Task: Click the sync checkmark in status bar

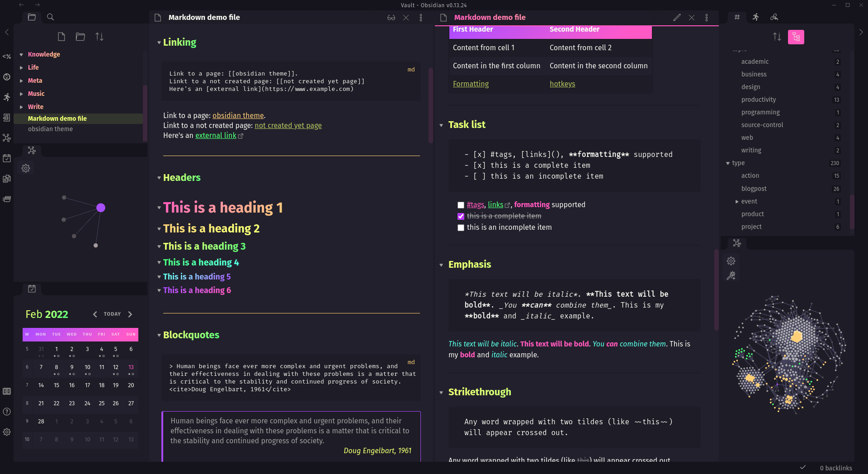Action: 803,467
